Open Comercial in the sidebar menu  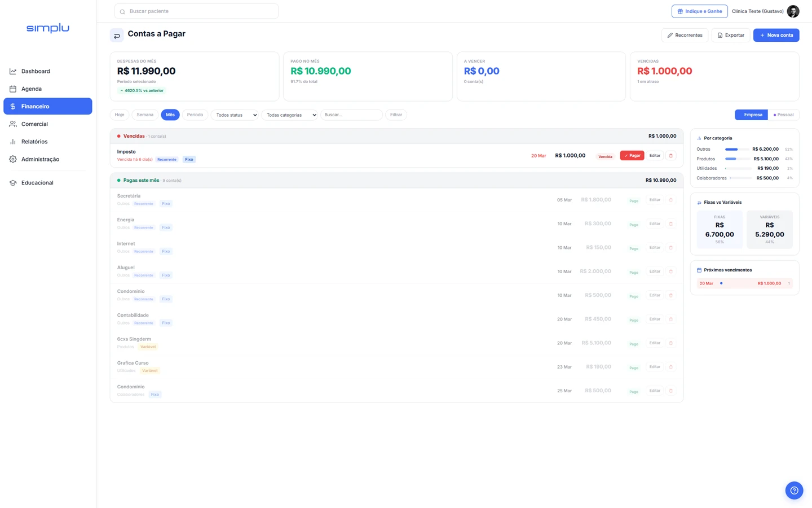pos(34,124)
